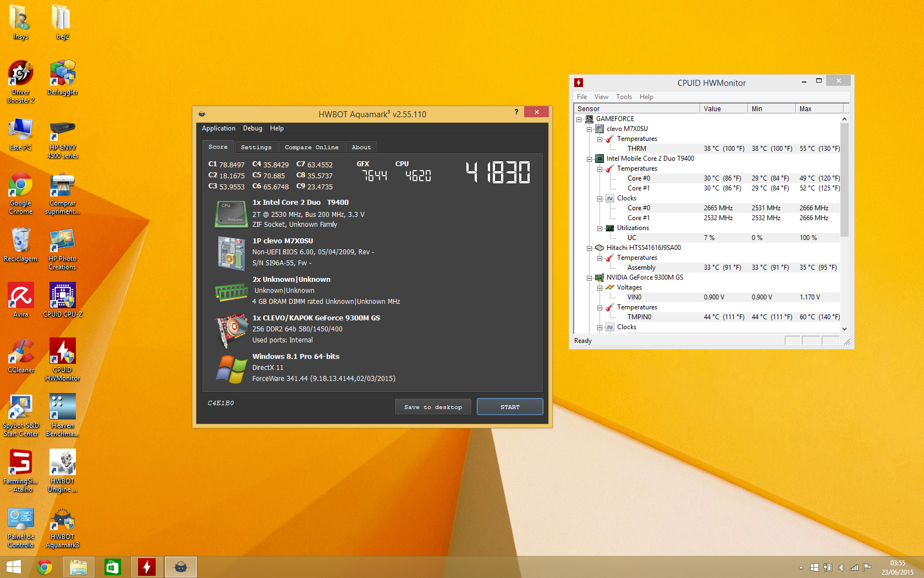Open CCleaner desktop shortcut
924x578 pixels.
tap(20, 356)
